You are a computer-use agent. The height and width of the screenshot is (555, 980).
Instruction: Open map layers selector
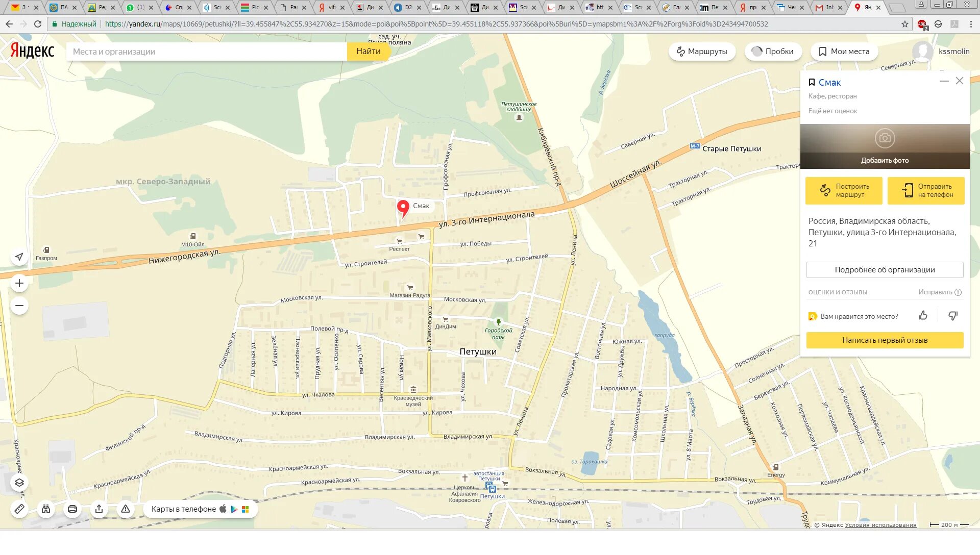point(19,483)
